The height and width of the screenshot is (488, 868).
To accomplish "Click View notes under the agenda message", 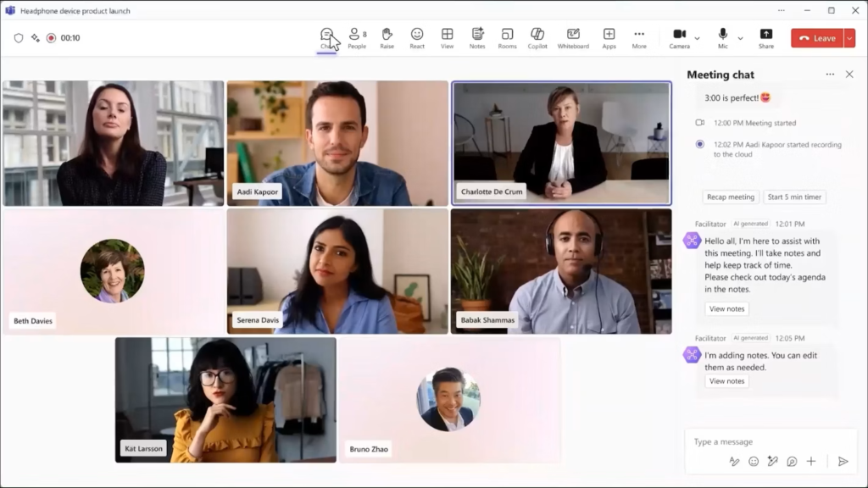I will click(726, 308).
